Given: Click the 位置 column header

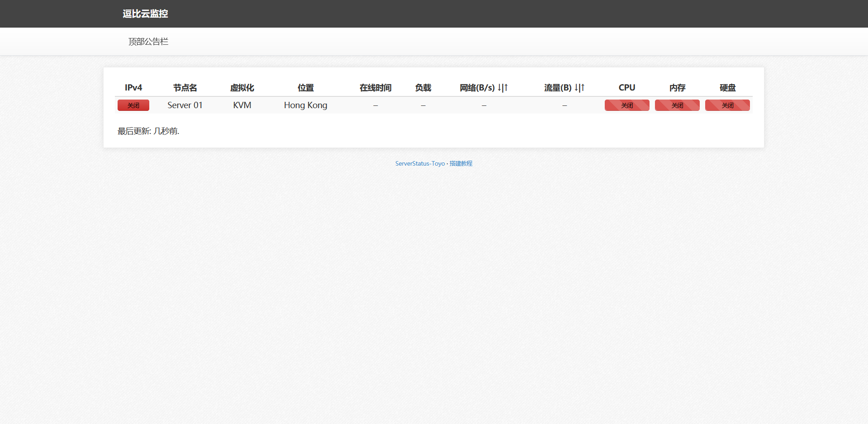Looking at the screenshot, I should tap(306, 88).
